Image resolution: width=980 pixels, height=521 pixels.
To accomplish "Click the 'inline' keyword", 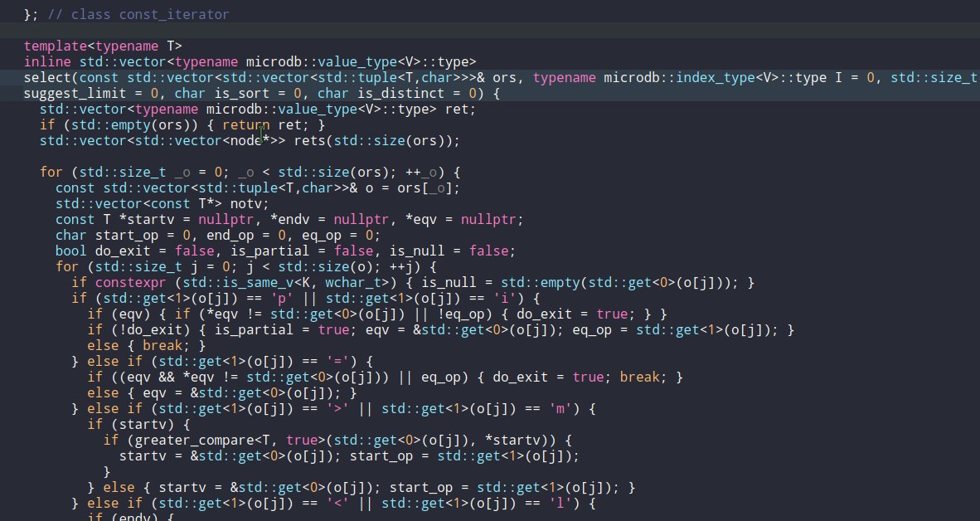I will tap(47, 61).
